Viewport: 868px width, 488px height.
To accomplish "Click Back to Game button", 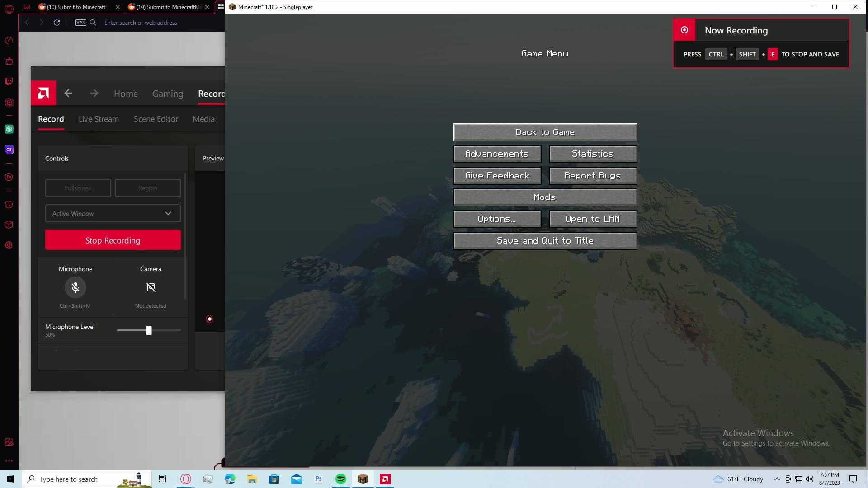I will click(x=545, y=132).
